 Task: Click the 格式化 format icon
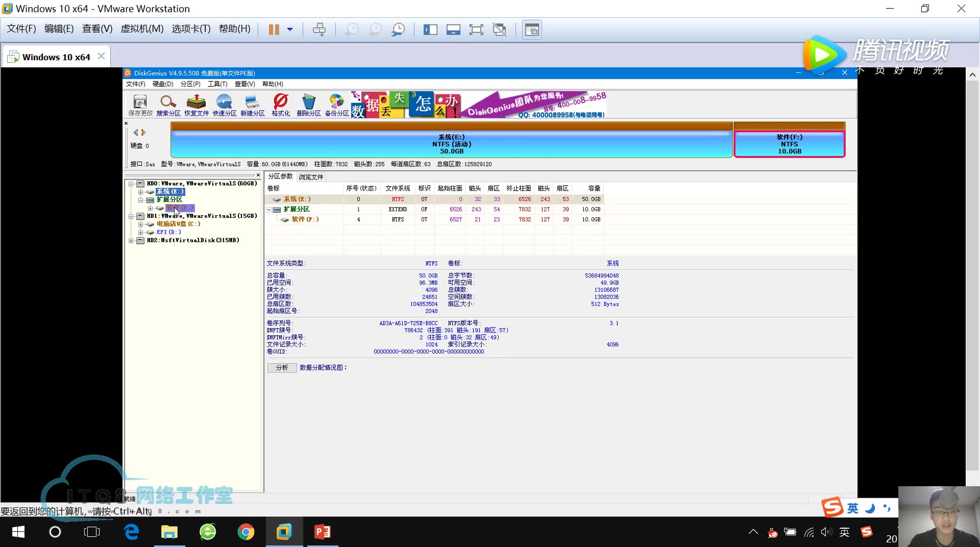pyautogui.click(x=281, y=105)
